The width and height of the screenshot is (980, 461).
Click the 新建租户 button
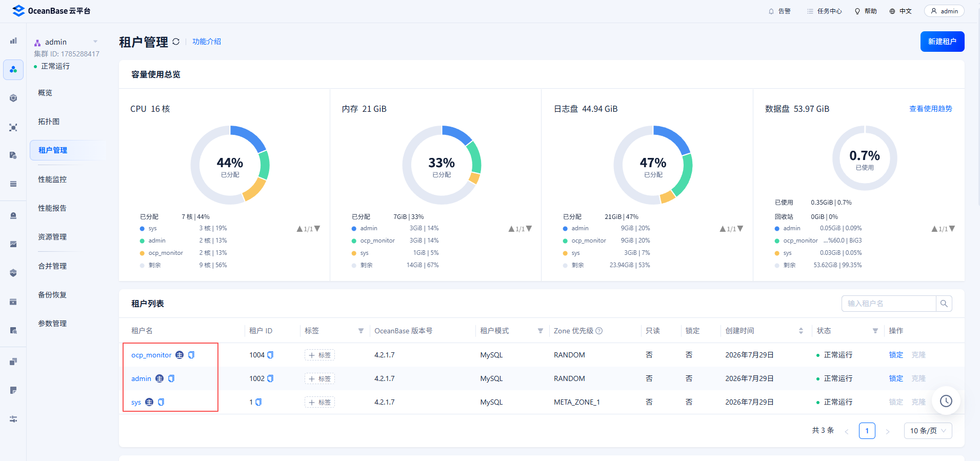tap(942, 42)
